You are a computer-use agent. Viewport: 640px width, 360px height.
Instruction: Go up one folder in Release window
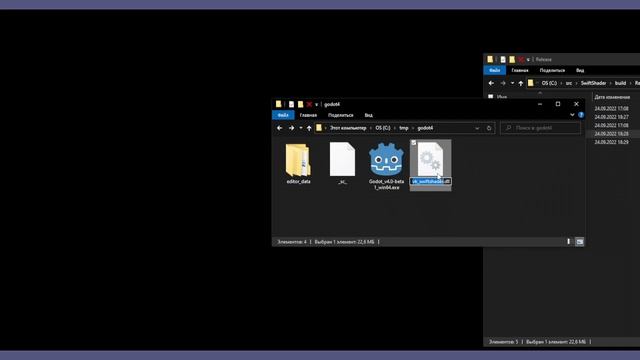pyautogui.click(x=520, y=83)
